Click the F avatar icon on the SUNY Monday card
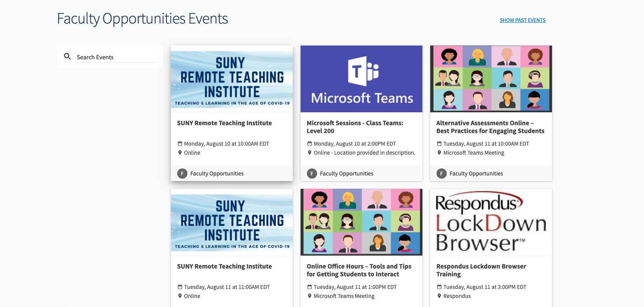The width and height of the screenshot is (644, 307). pos(182,174)
